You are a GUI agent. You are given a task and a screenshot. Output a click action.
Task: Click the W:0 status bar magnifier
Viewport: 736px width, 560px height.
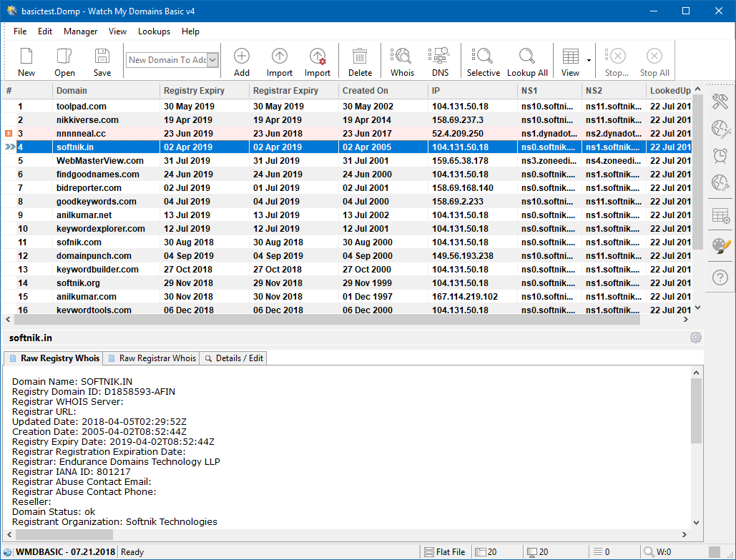click(649, 552)
